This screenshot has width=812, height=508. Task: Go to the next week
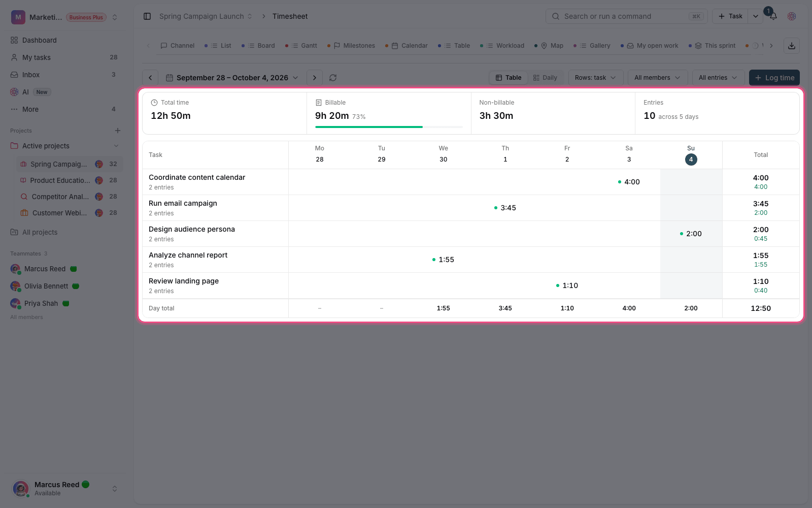[x=315, y=78]
